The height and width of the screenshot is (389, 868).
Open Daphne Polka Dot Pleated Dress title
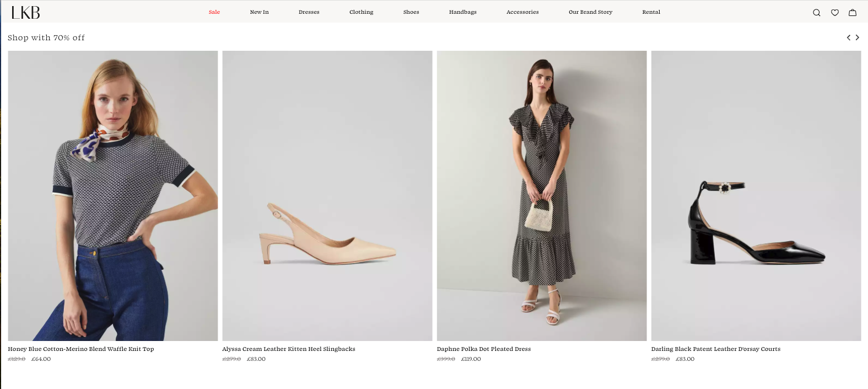click(483, 349)
